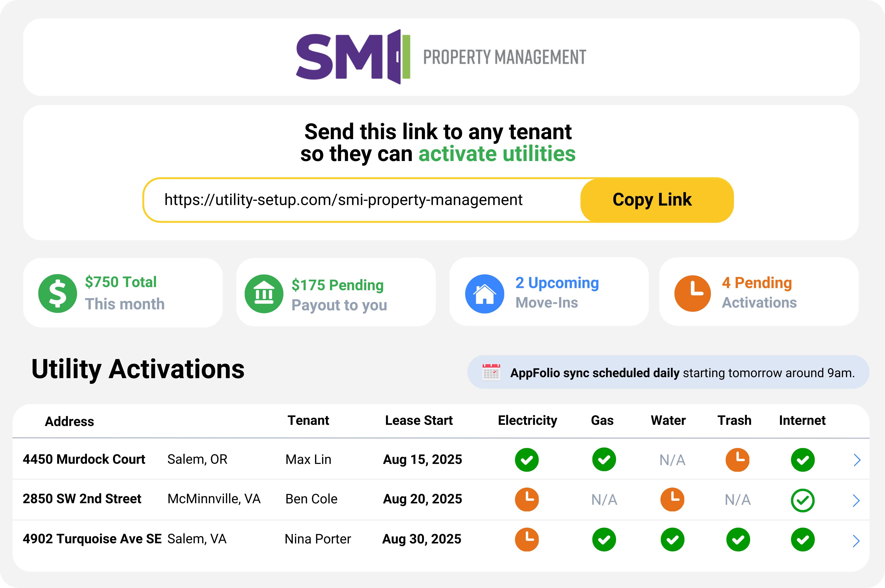Click the Gas column header
The image size is (885, 588).
pyautogui.click(x=602, y=420)
